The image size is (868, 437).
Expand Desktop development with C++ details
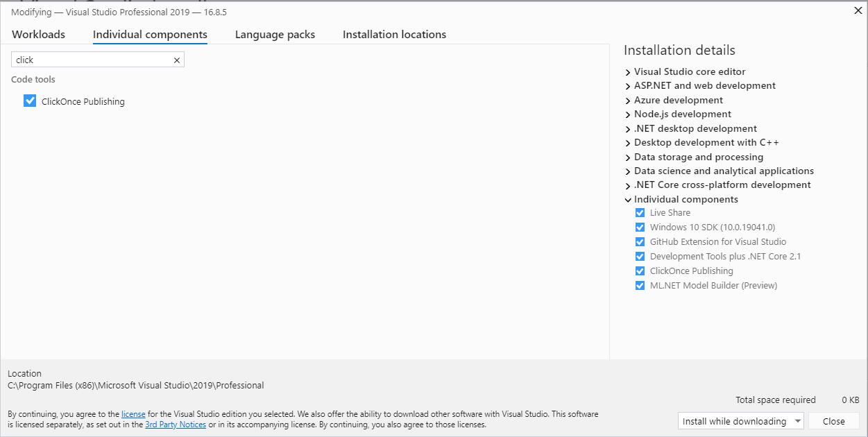point(628,143)
